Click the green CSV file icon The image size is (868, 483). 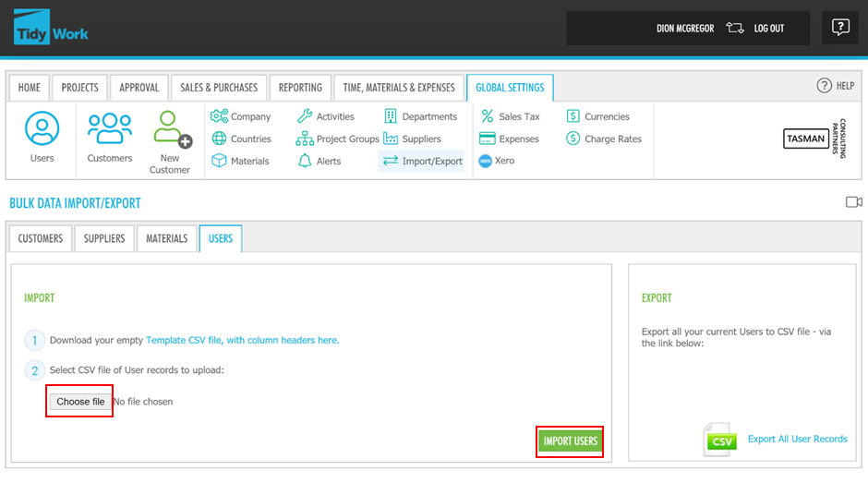click(720, 440)
